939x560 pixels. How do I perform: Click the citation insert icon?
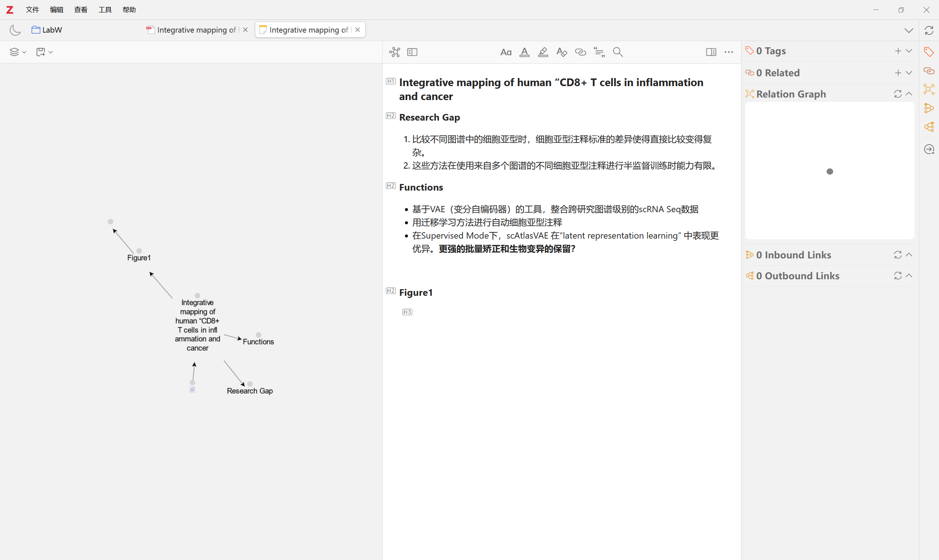point(599,52)
